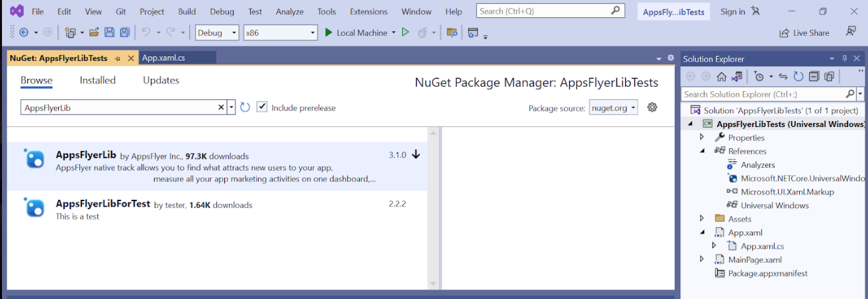Viewport: 868px width, 299px height.
Task: Click the Live Share button
Action: pyautogui.click(x=804, y=32)
